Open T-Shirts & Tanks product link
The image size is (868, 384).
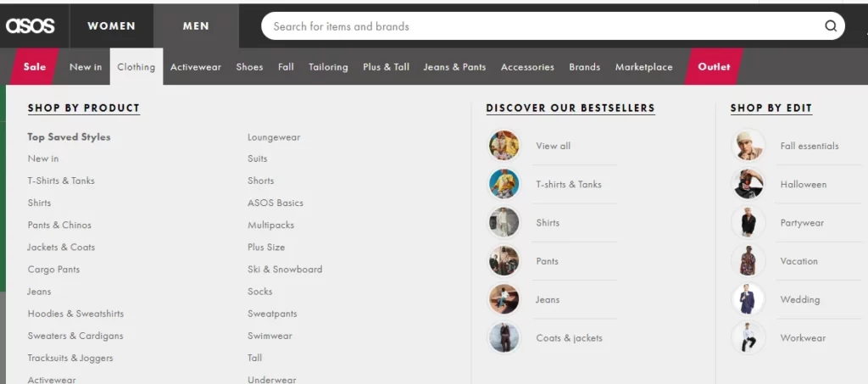pyautogui.click(x=61, y=181)
